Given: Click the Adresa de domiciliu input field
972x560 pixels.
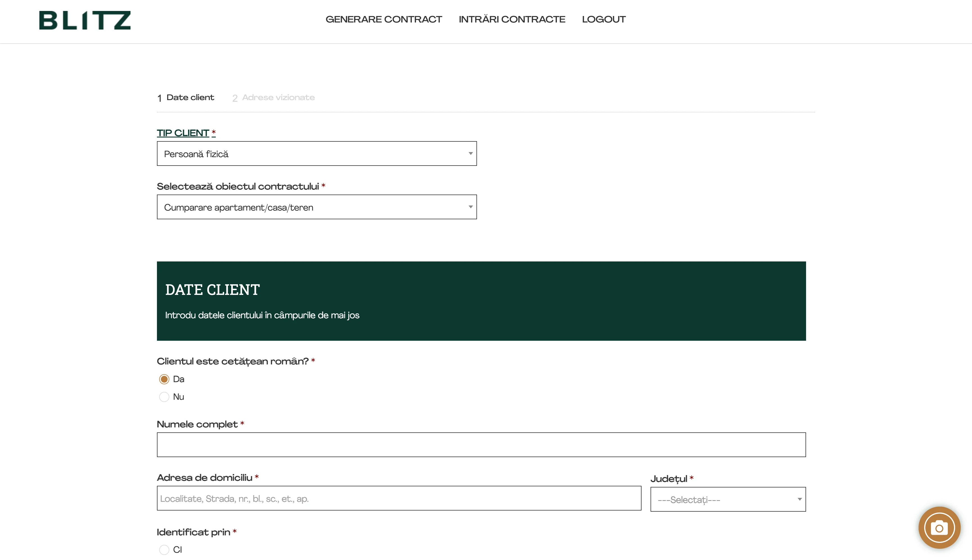Looking at the screenshot, I should click(x=398, y=498).
